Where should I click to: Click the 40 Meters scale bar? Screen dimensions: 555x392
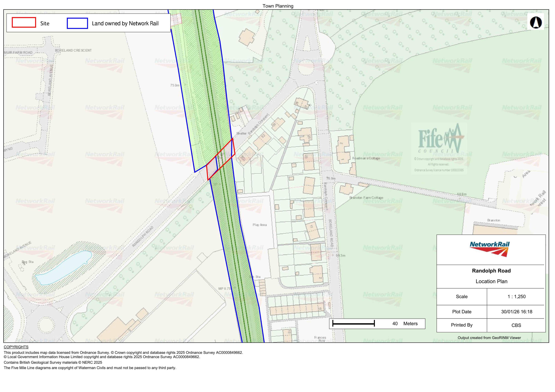pyautogui.click(x=353, y=323)
